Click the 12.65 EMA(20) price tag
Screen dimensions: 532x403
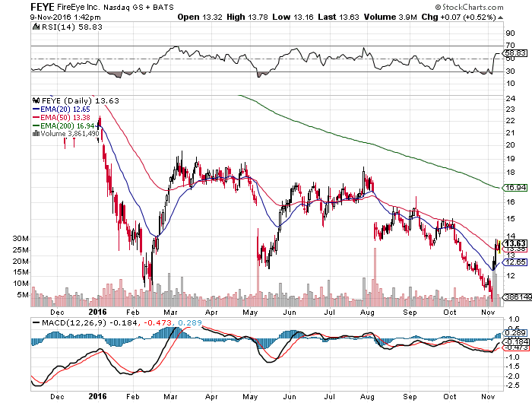point(515,262)
